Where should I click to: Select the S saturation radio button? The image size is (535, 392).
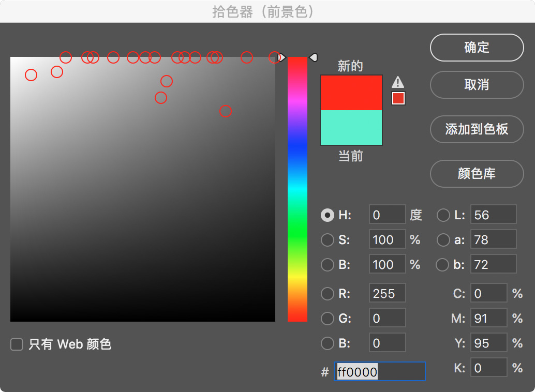[328, 239]
